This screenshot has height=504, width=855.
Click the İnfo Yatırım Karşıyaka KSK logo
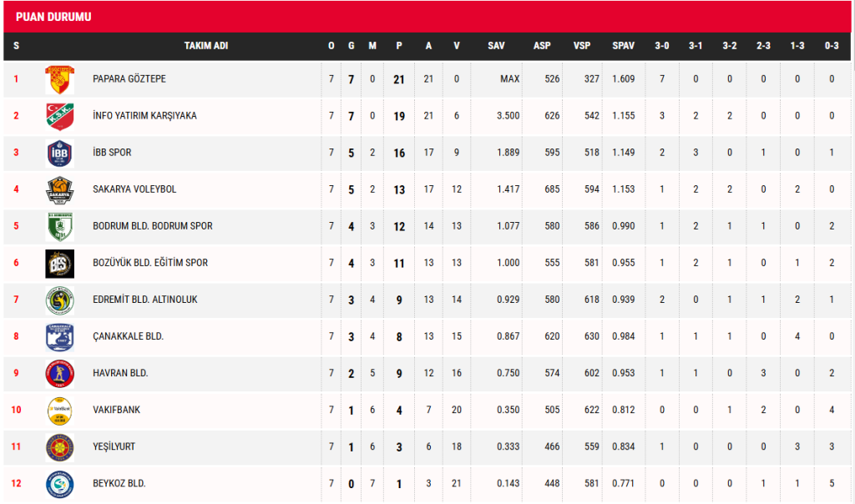[59, 116]
